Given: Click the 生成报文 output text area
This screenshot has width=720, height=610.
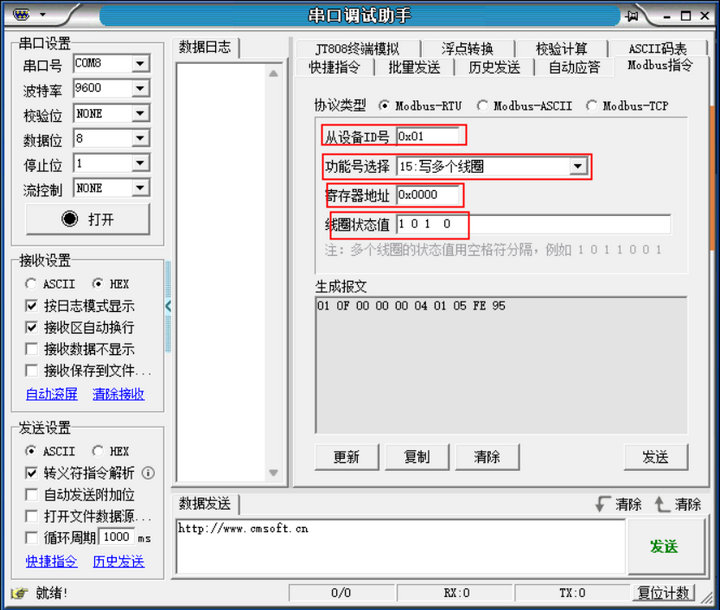Looking at the screenshot, I should click(x=501, y=365).
